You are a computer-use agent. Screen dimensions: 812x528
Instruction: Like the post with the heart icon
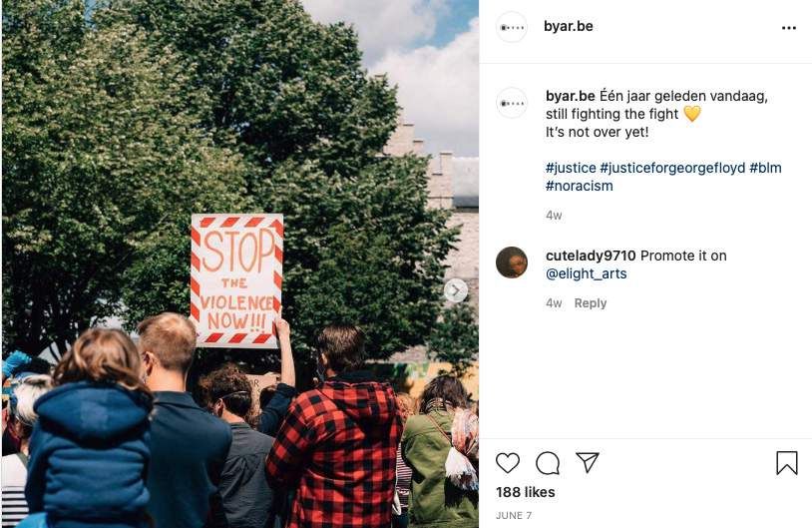pyautogui.click(x=508, y=463)
